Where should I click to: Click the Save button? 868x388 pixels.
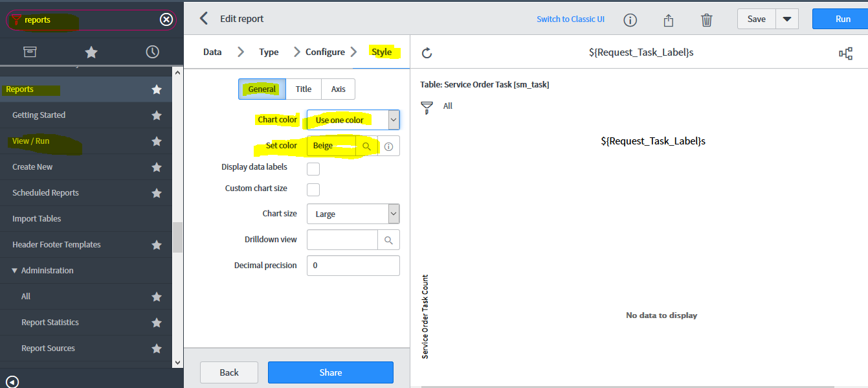[756, 19]
